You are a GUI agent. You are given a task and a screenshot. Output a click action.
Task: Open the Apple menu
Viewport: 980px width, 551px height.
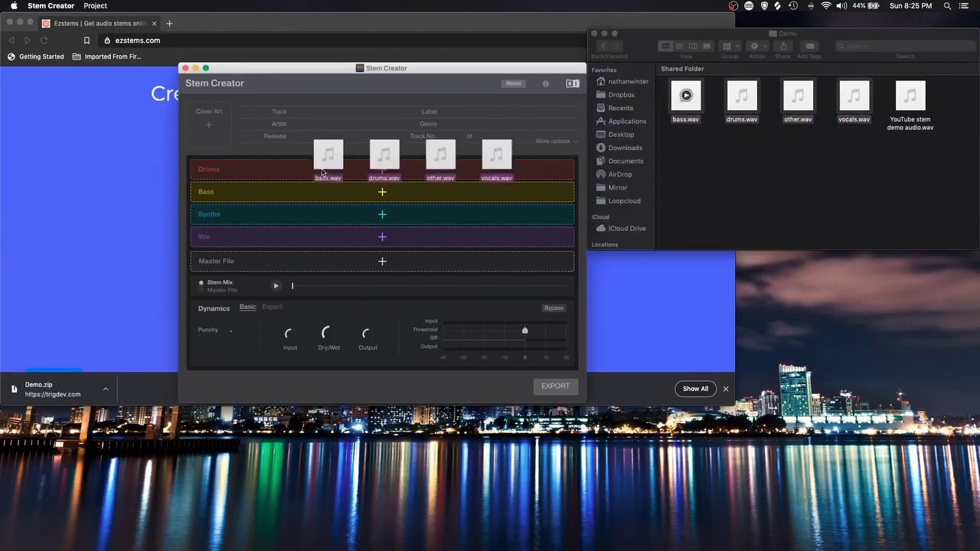[14, 6]
